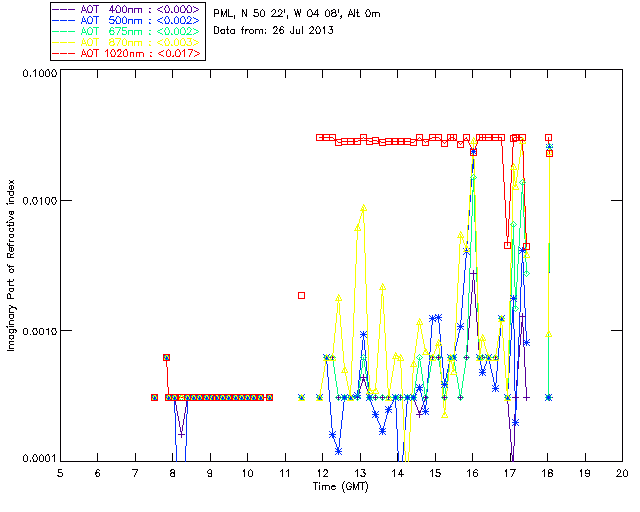Click the 'Imaginary Part of Refractive index' axis title
The width and height of the screenshot is (640, 512).
coord(11,265)
